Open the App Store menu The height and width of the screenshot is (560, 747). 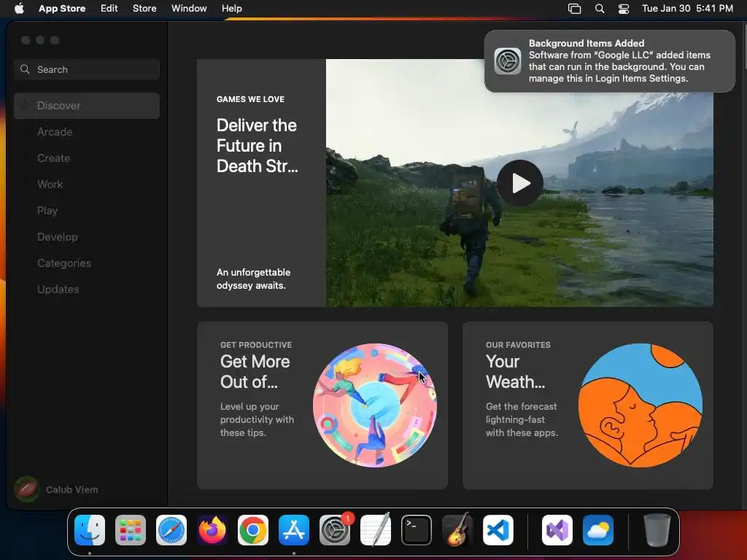point(62,9)
